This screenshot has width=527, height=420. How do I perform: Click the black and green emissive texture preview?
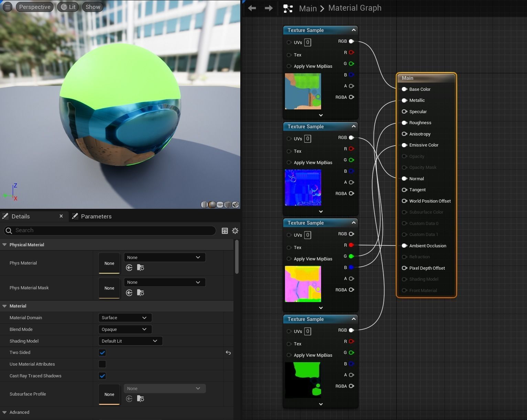tap(303, 380)
